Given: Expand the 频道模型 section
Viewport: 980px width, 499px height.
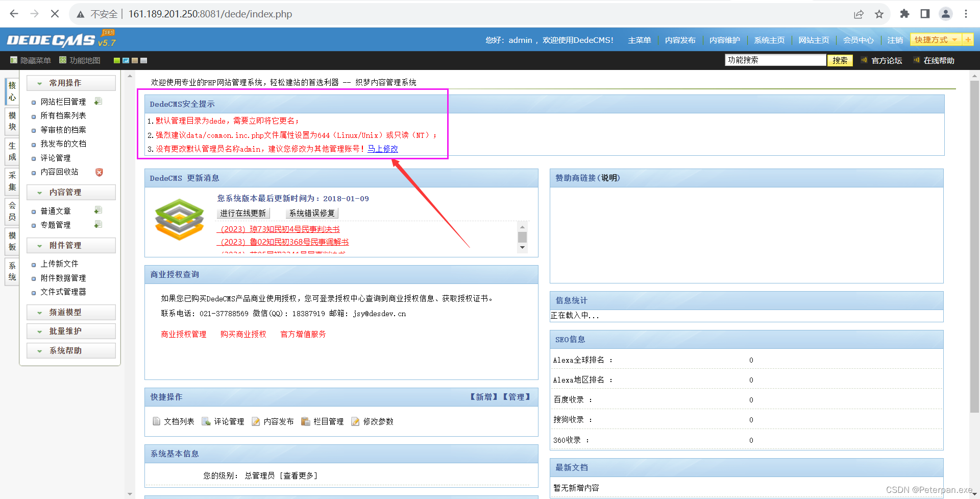Looking at the screenshot, I should click(71, 312).
